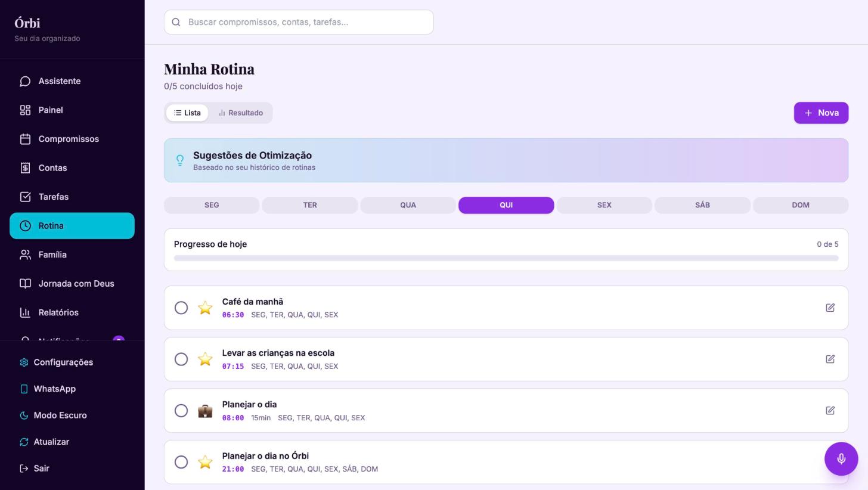
Task: Click the WhatsApp phone icon
Action: [24, 389]
